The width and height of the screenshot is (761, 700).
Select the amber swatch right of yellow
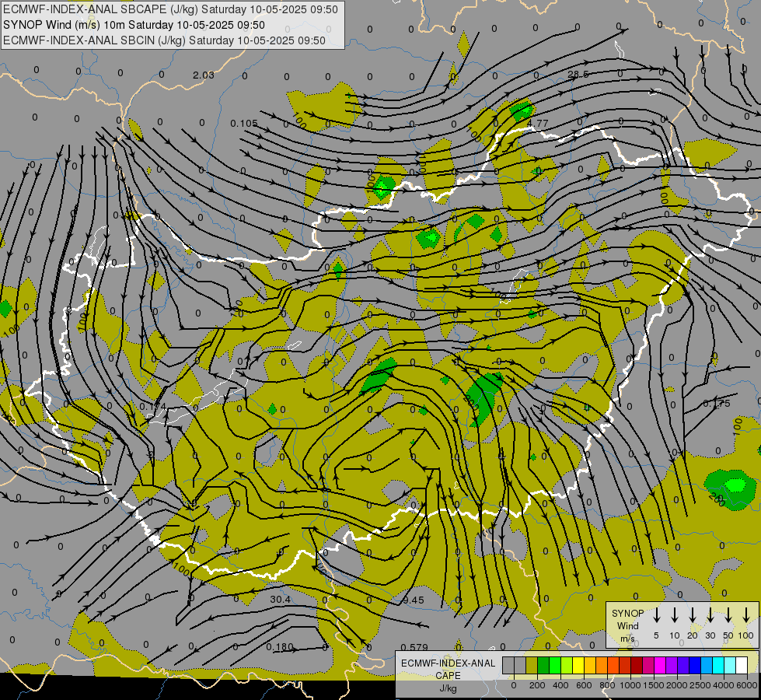[590, 666]
